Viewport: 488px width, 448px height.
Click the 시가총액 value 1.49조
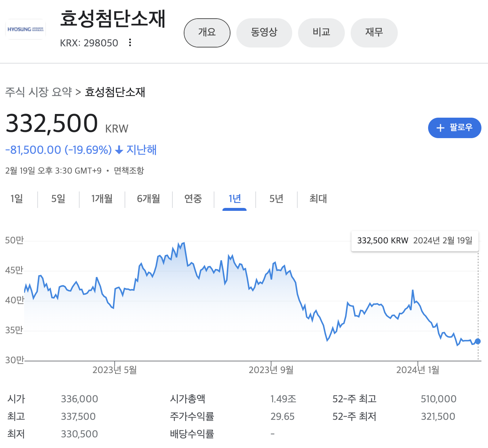(283, 399)
